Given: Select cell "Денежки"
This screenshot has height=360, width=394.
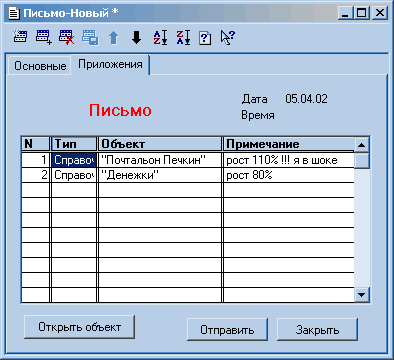Looking at the screenshot, I should click(x=160, y=175).
